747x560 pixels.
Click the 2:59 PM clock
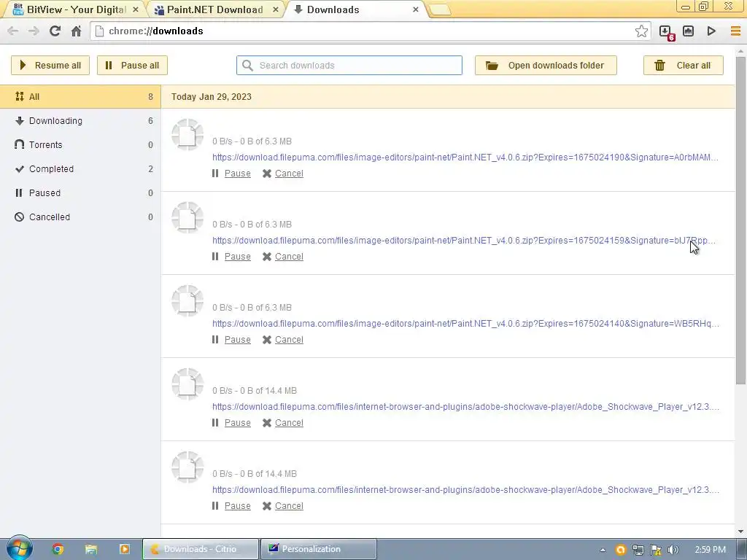(x=710, y=550)
